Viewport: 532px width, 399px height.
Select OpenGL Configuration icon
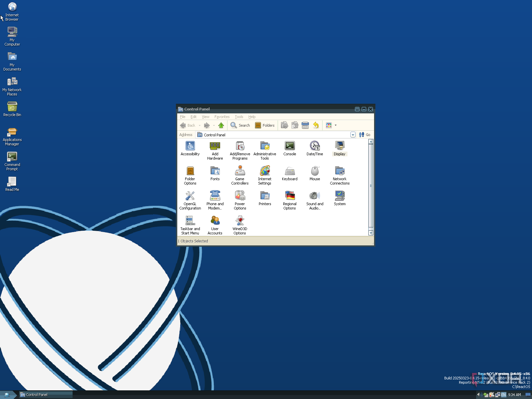190,200
